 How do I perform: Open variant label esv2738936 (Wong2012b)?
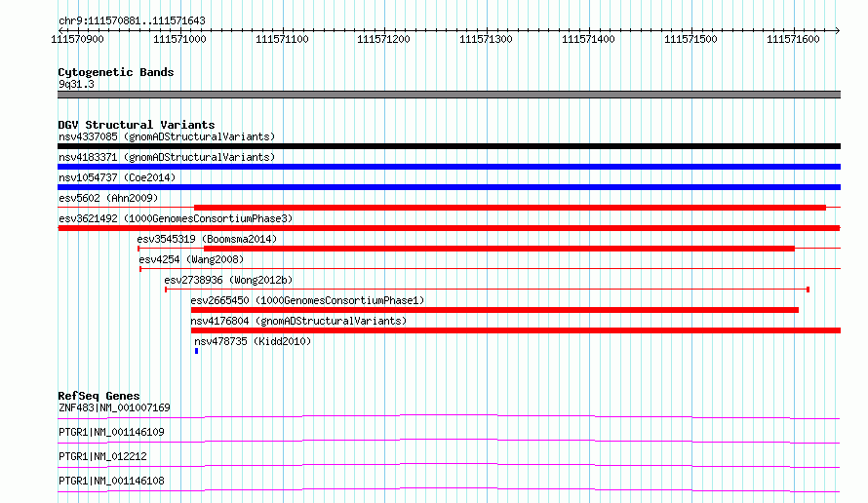click(228, 280)
